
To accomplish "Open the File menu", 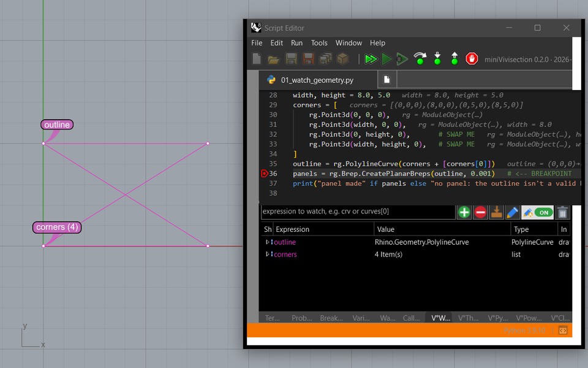I will (257, 43).
